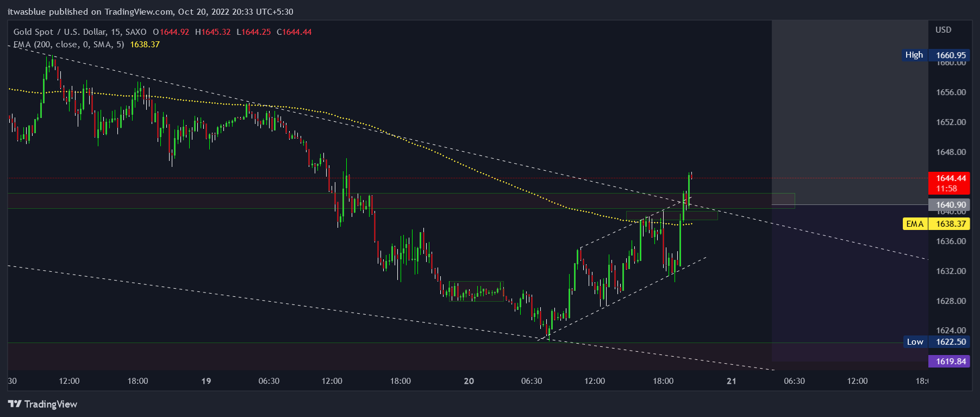
Task: Click the date label 19 on time axis
Action: (x=206, y=381)
